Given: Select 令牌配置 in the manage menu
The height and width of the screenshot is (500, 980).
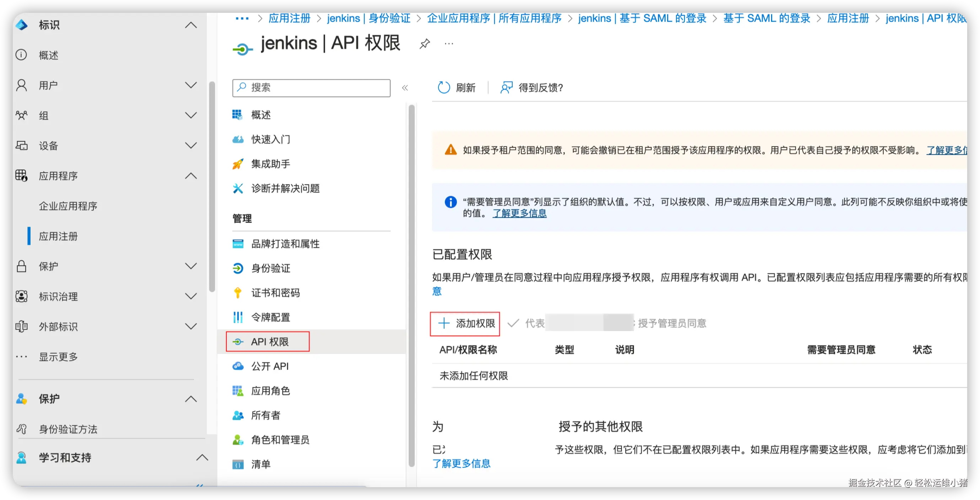Looking at the screenshot, I should coord(270,317).
